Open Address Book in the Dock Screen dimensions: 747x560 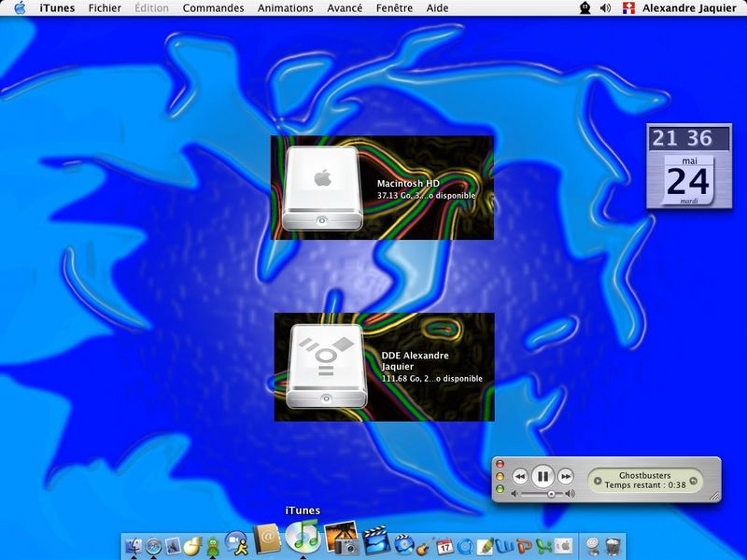(x=267, y=539)
